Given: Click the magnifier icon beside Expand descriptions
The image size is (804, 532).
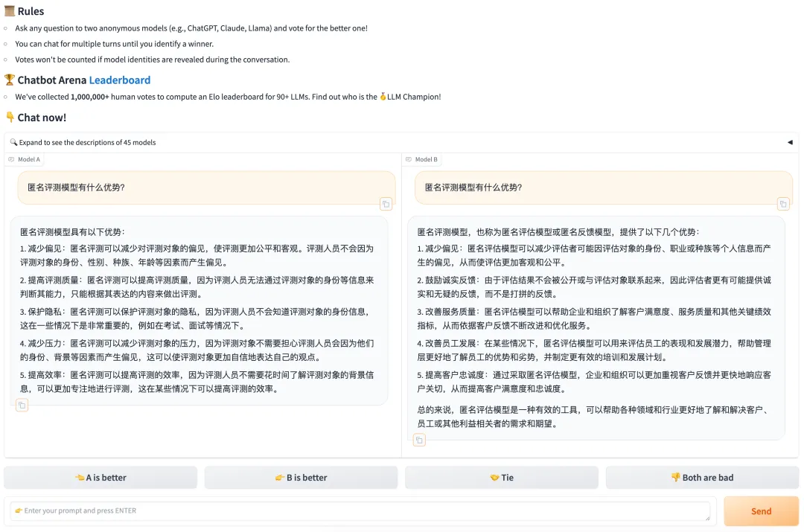Looking at the screenshot, I should click(x=13, y=142).
